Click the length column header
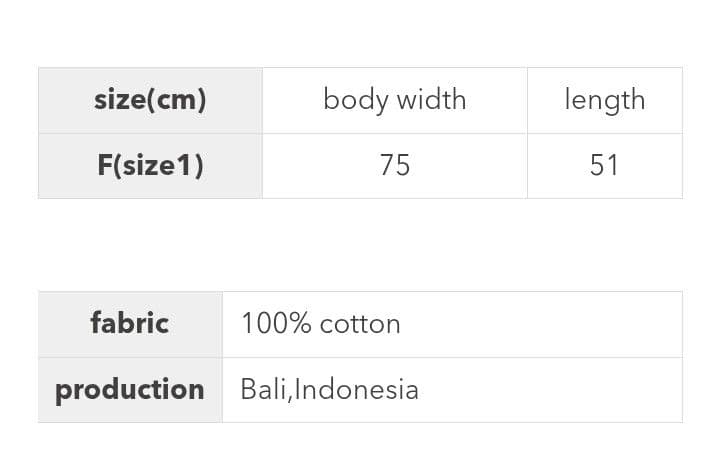 (604, 100)
